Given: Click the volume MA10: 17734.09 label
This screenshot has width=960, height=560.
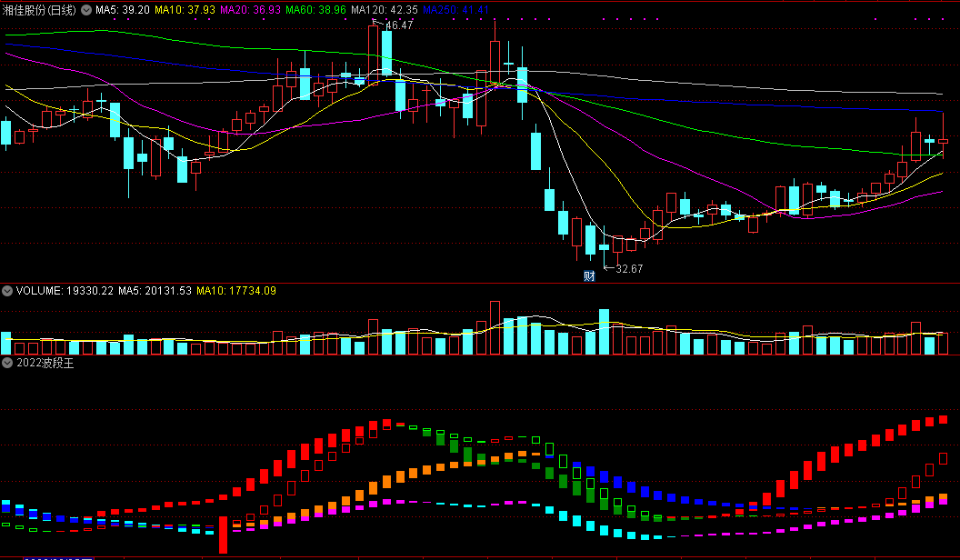Looking at the screenshot, I should click(x=236, y=291).
